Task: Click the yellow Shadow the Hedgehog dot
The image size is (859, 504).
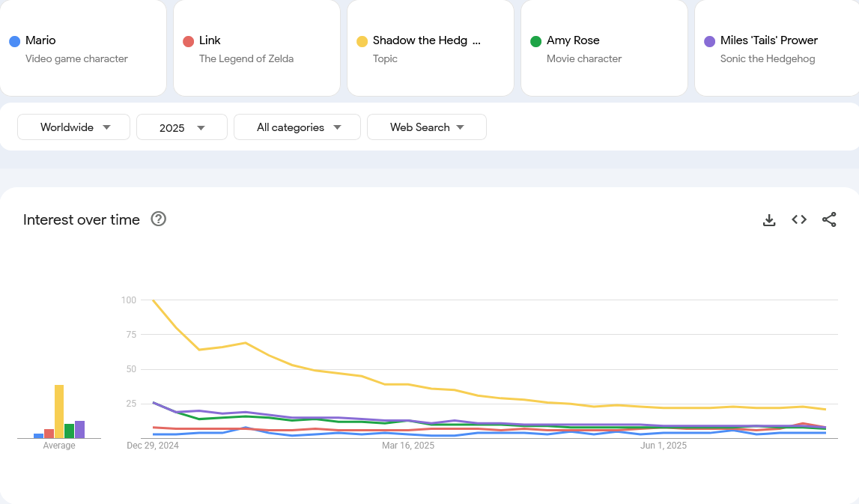Action: pos(362,41)
